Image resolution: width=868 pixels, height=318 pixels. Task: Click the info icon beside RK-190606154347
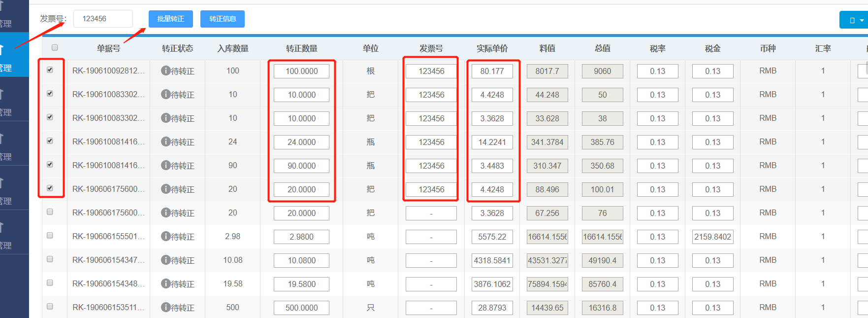coord(165,260)
